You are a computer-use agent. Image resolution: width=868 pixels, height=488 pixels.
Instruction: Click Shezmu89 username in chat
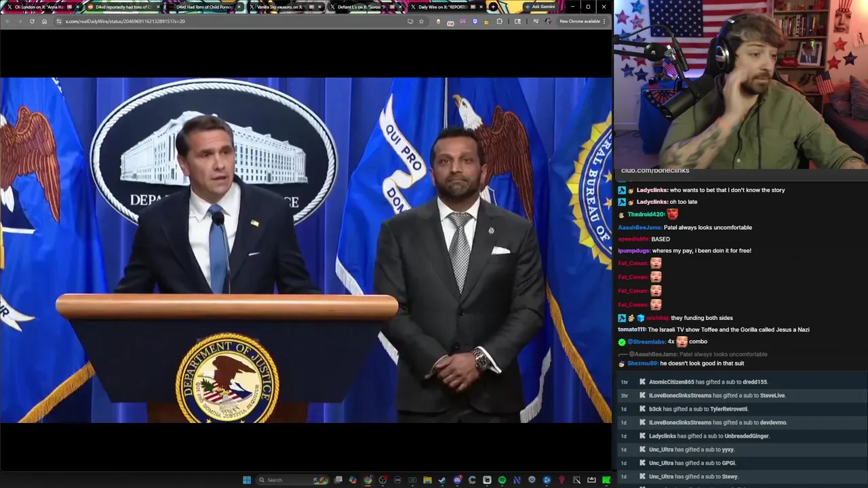click(x=642, y=363)
